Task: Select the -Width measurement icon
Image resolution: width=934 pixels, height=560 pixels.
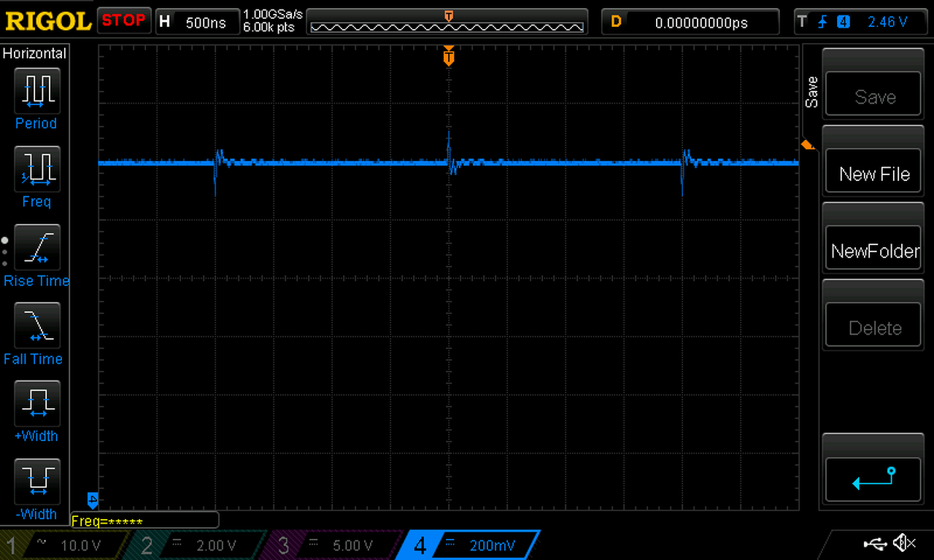Action: (x=36, y=482)
